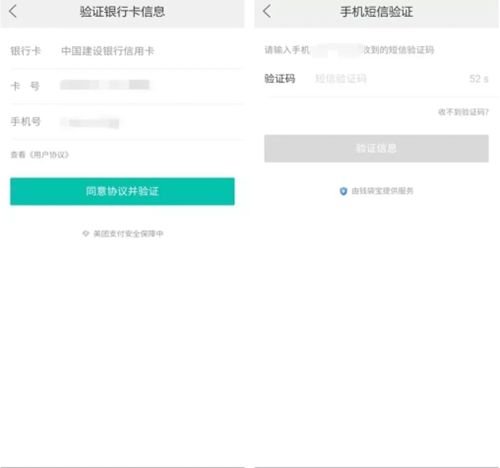Tap back arrow on 手机短信验证 screen
The width and height of the screenshot is (500, 468).
[267, 11]
